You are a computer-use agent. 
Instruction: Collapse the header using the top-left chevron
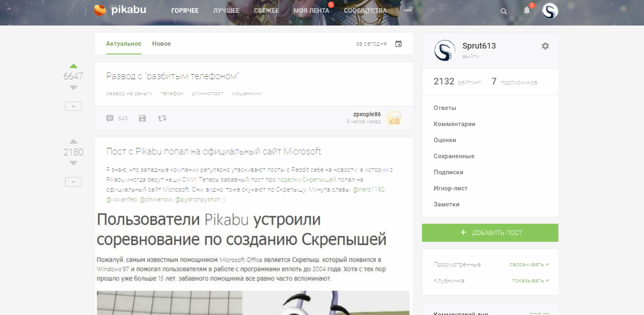pyautogui.click(x=9, y=9)
